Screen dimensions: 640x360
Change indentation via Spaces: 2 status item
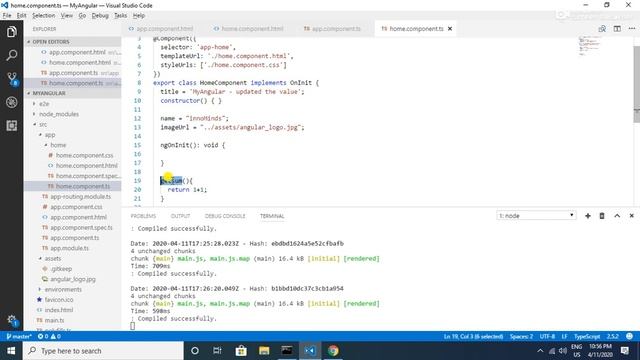[521, 336]
